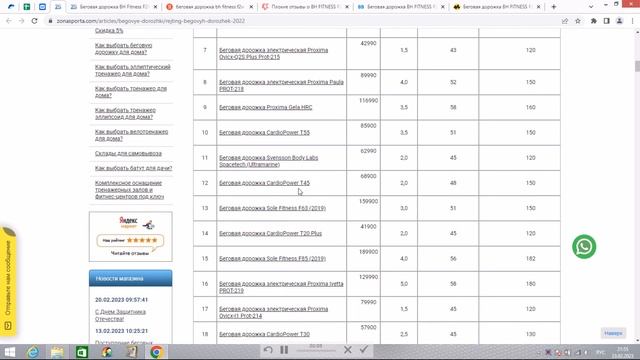Open news link 'С Днем Защитника Отечества'
The height and width of the screenshot is (360, 640).
tap(120, 316)
